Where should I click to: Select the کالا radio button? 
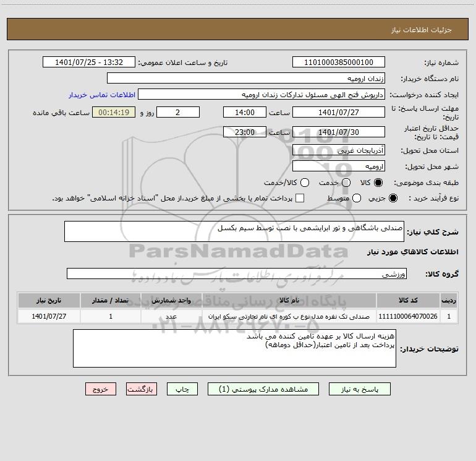tap(378, 183)
